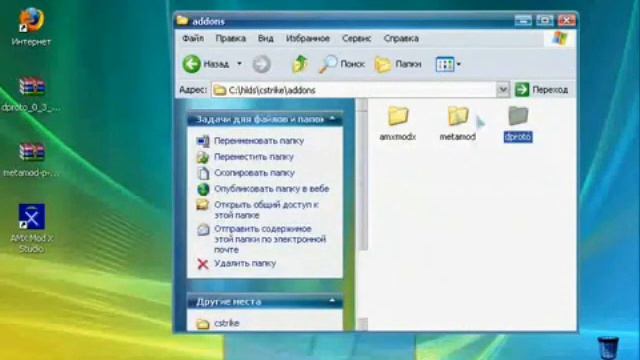Open the Recycle Bin on desktop
The image size is (640, 360).
(608, 347)
